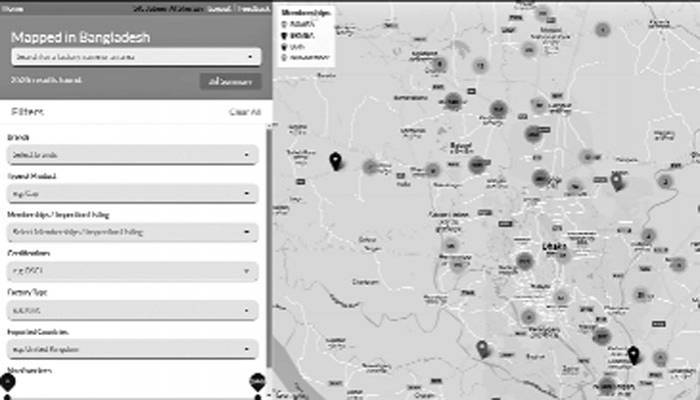
Task: Click the factory search field under the title
Action: [136, 57]
